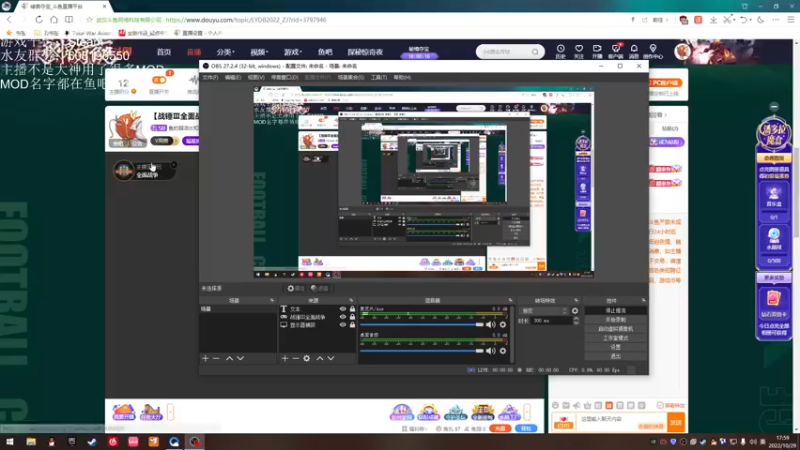Pop out the Sources dock panel

(x=351, y=301)
